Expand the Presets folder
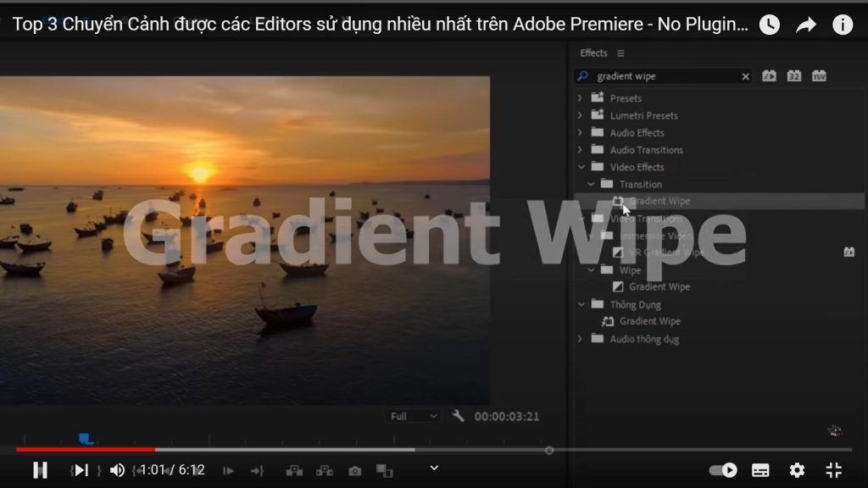The width and height of the screenshot is (868, 488). [x=581, y=97]
